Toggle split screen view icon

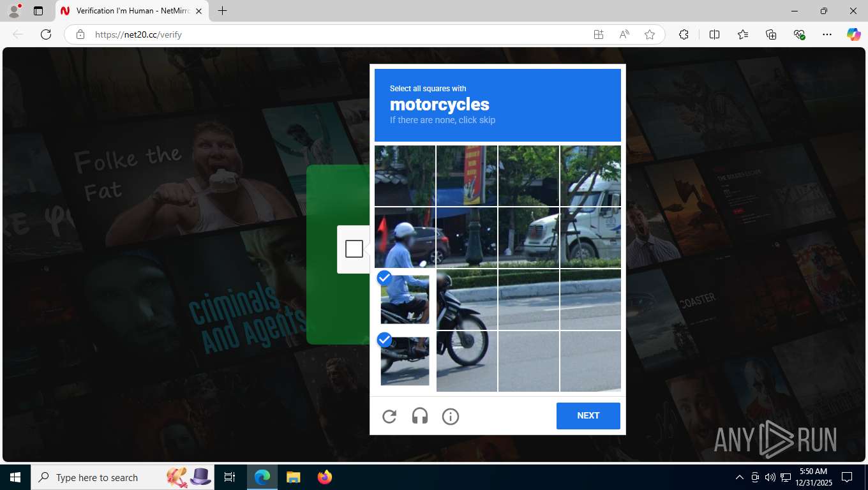(714, 34)
